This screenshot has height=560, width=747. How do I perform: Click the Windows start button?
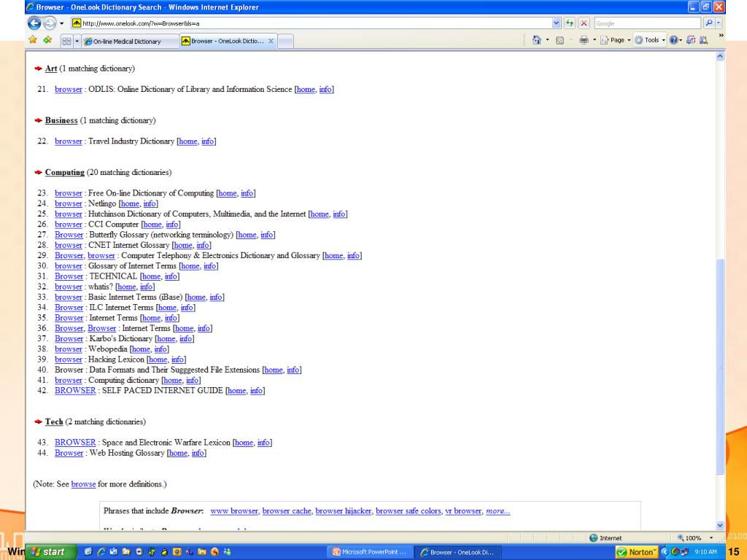point(50,552)
